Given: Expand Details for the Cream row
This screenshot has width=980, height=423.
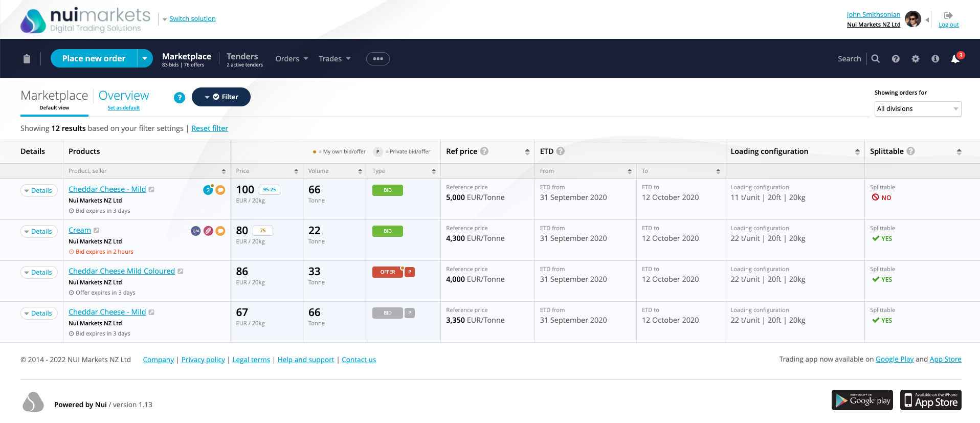Looking at the screenshot, I should click(39, 232).
